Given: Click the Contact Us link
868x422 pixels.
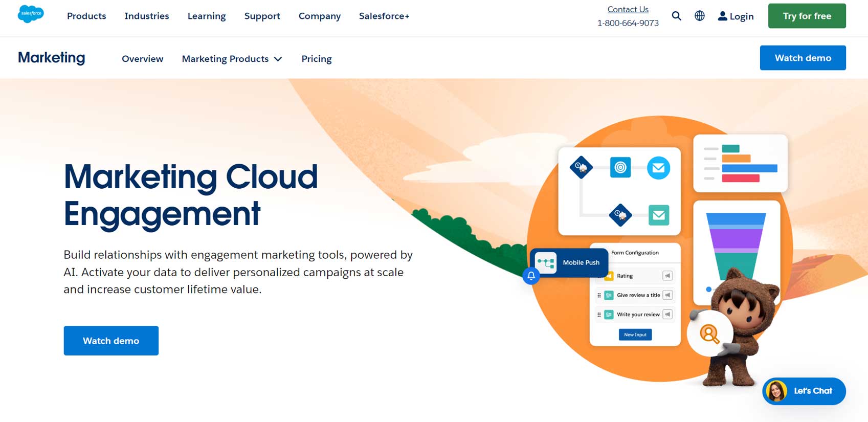Looking at the screenshot, I should tap(628, 9).
